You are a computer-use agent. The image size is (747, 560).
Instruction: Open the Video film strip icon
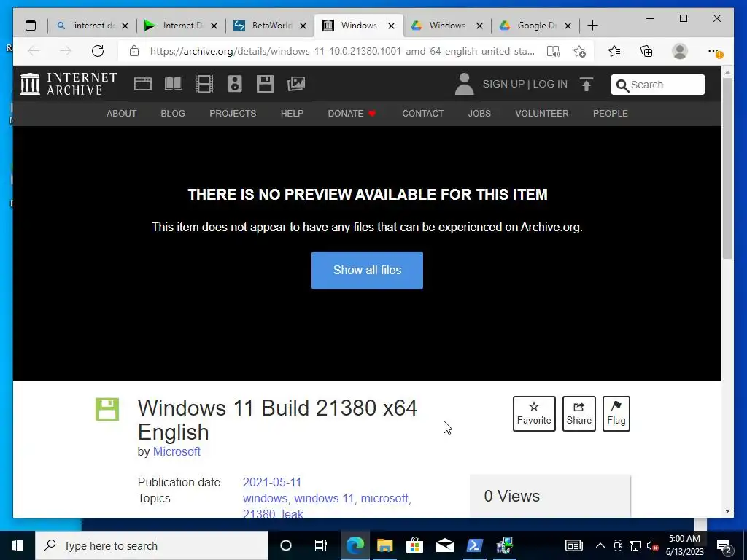[x=204, y=84]
